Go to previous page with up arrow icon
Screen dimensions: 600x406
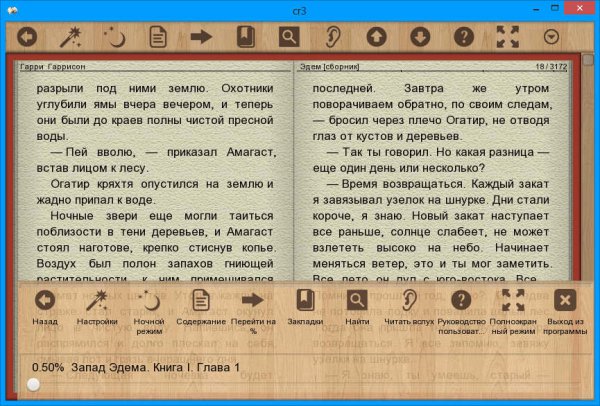click(x=377, y=37)
